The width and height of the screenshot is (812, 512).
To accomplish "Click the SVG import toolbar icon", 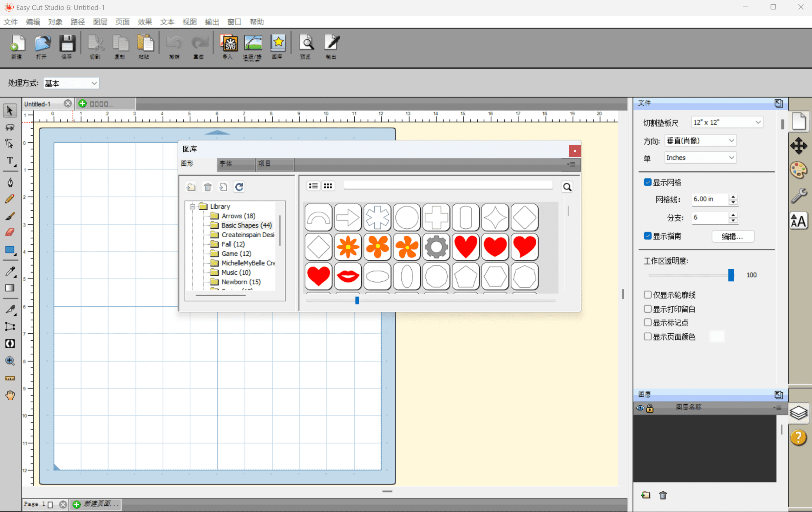I will (x=228, y=47).
